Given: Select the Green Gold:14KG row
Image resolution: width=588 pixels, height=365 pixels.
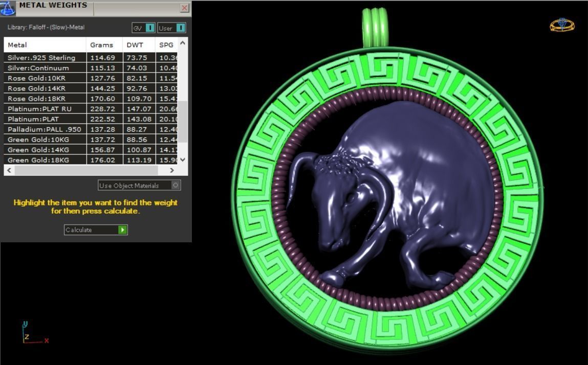Looking at the screenshot, I should click(x=91, y=149).
